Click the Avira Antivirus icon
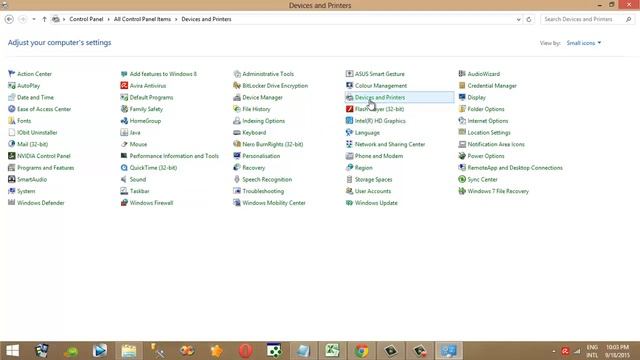This screenshot has width=640, height=360. tap(124, 86)
